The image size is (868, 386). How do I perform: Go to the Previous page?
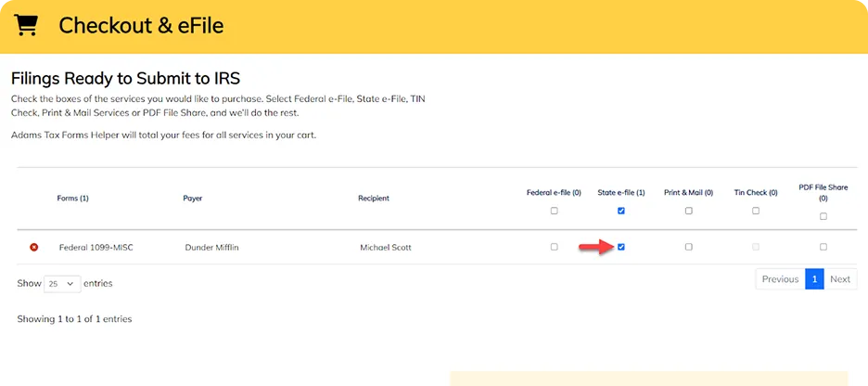780,279
